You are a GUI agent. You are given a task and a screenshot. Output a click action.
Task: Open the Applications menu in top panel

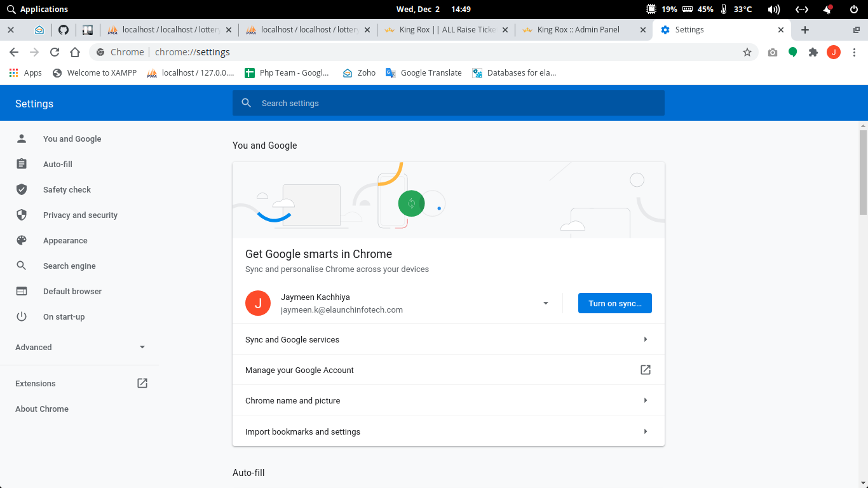coord(37,9)
